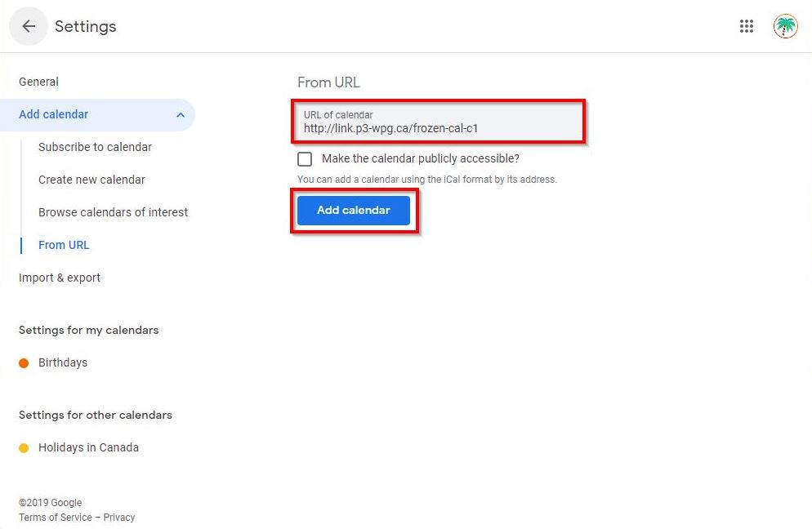The width and height of the screenshot is (812, 529).
Task: Open the Privacy link
Action: click(x=119, y=517)
